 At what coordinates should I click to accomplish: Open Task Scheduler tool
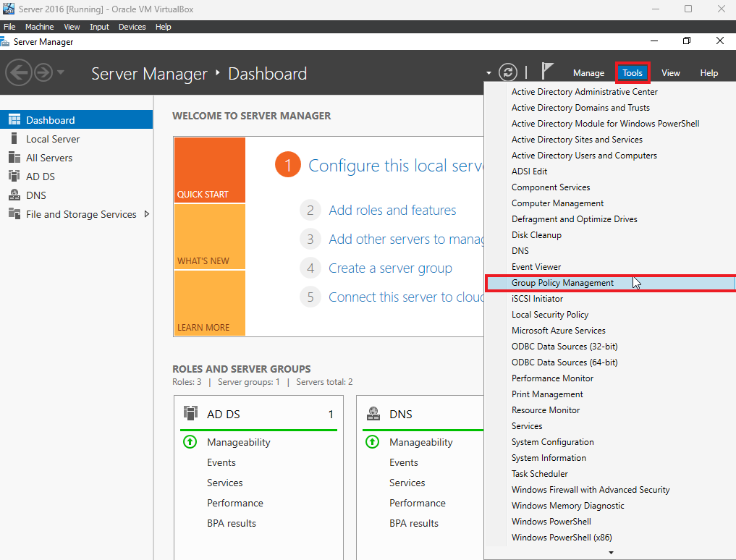(x=539, y=474)
